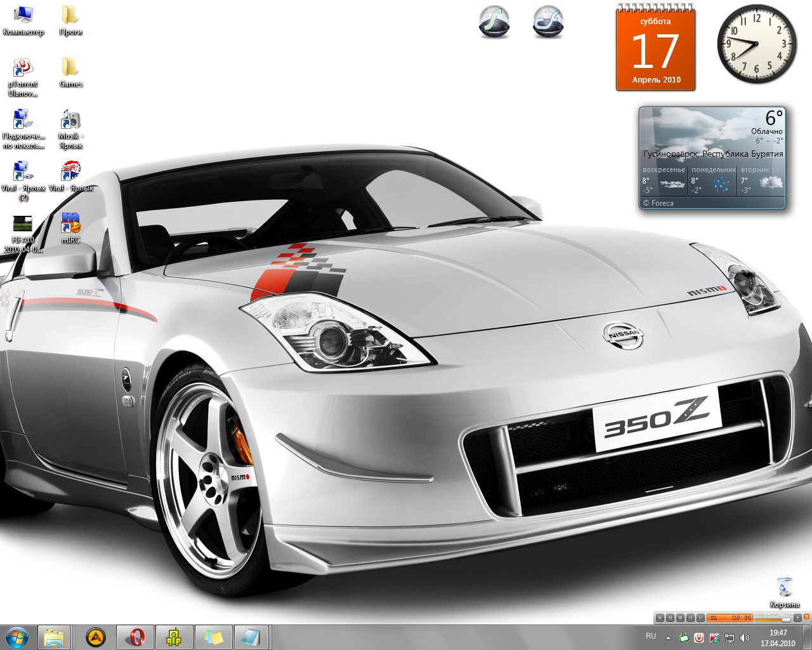This screenshot has width=812, height=650.
Task: Open the mIRC desktop shortcut
Action: tap(70, 223)
